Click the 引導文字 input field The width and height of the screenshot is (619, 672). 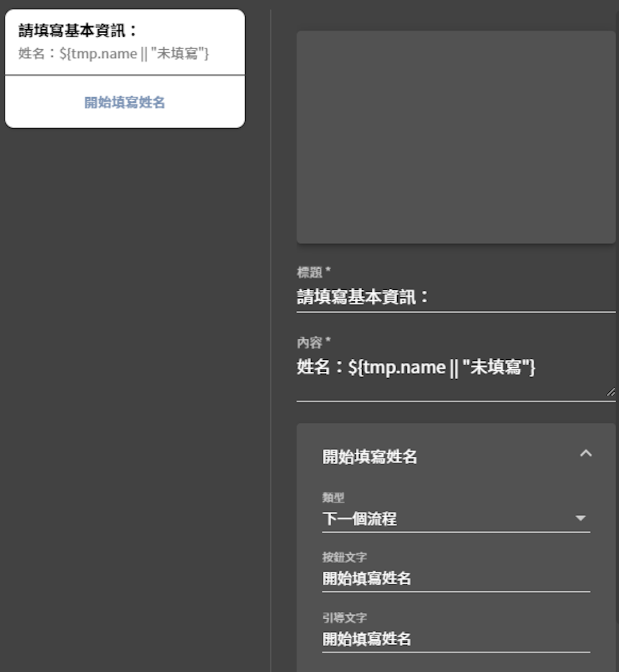tap(456, 639)
